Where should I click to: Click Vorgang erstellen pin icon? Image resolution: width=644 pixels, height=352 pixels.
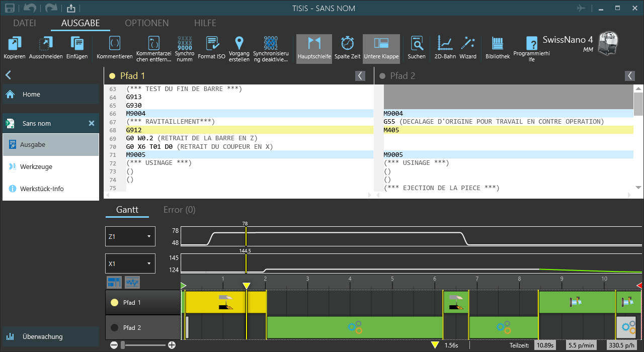click(239, 43)
